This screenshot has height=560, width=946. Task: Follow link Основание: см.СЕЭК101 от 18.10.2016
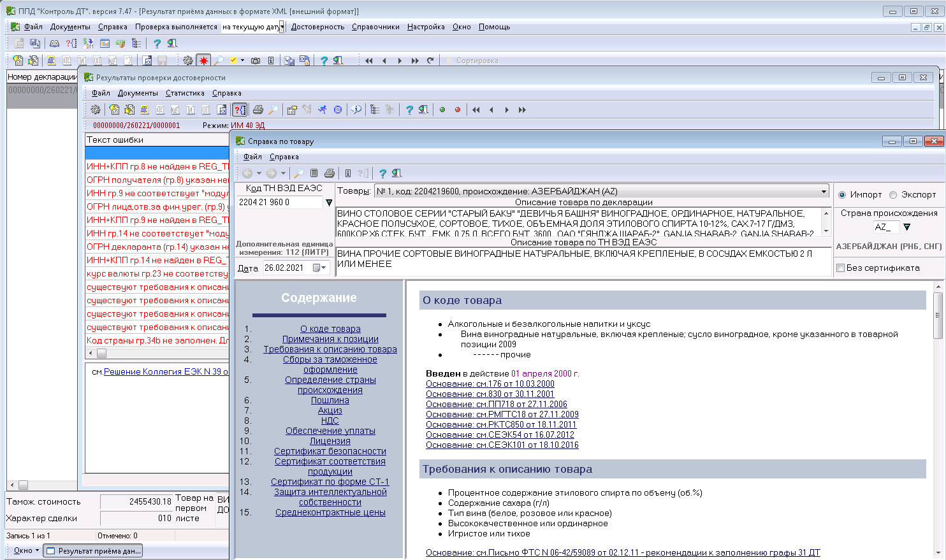(502, 445)
